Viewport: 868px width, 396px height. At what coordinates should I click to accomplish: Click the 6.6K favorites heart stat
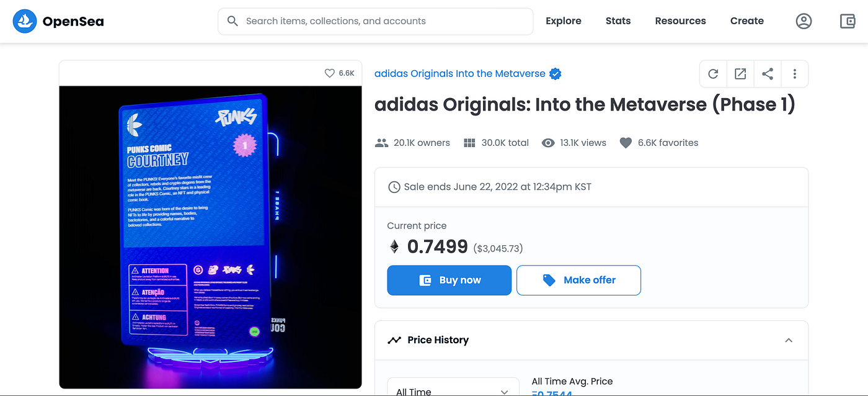(658, 143)
